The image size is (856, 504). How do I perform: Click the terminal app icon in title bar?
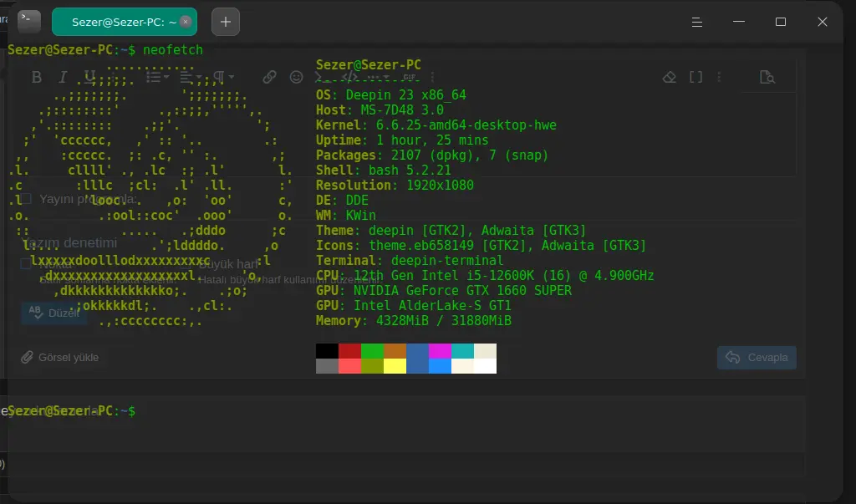(29, 22)
